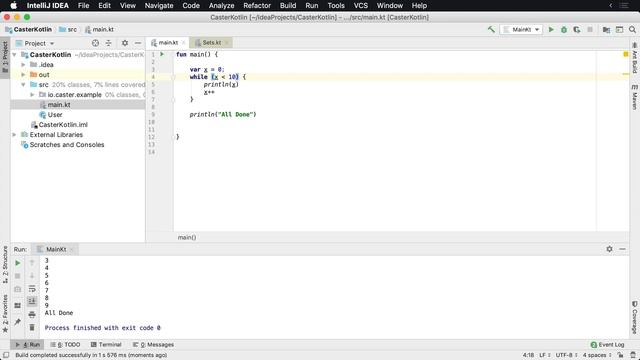Toggle soft-wrap in Run console
This screenshot has width=640, height=360.
pyautogui.click(x=32, y=289)
